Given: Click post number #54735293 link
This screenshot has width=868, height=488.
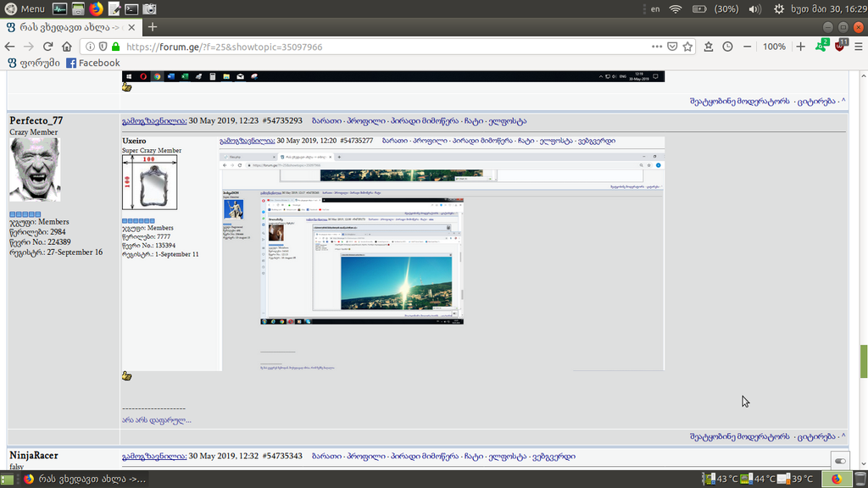Looking at the screenshot, I should coord(287,120).
